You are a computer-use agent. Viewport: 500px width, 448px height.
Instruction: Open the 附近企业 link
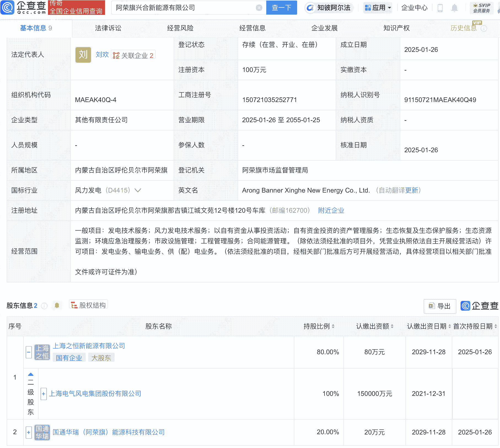pos(331,210)
